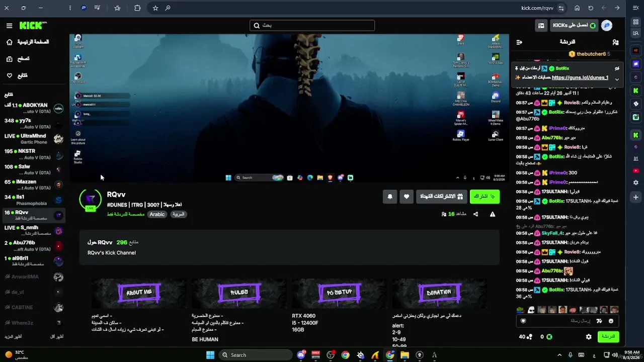The height and width of the screenshot is (362, 644).
Task: Open the user profile avatar in Kick header
Action: [x=607, y=26]
